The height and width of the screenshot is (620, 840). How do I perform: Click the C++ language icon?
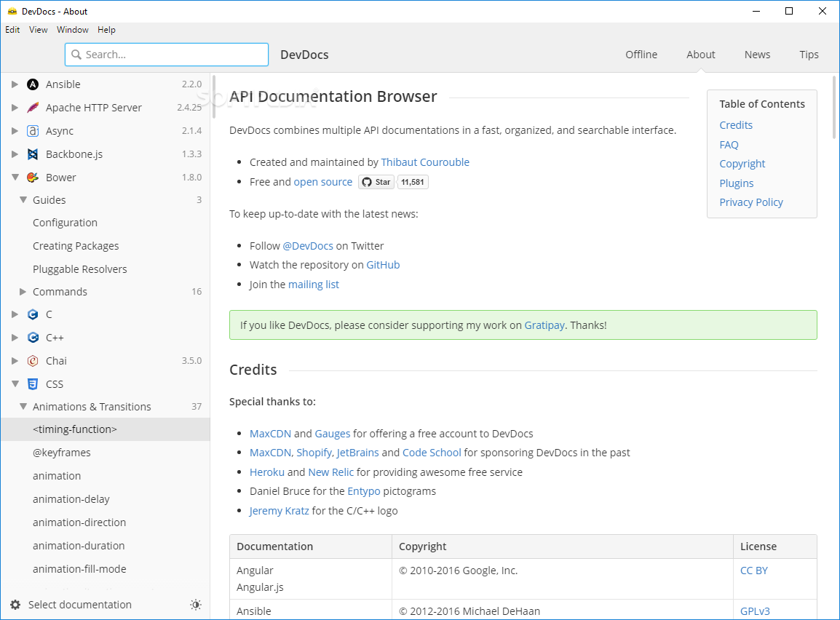click(x=33, y=338)
